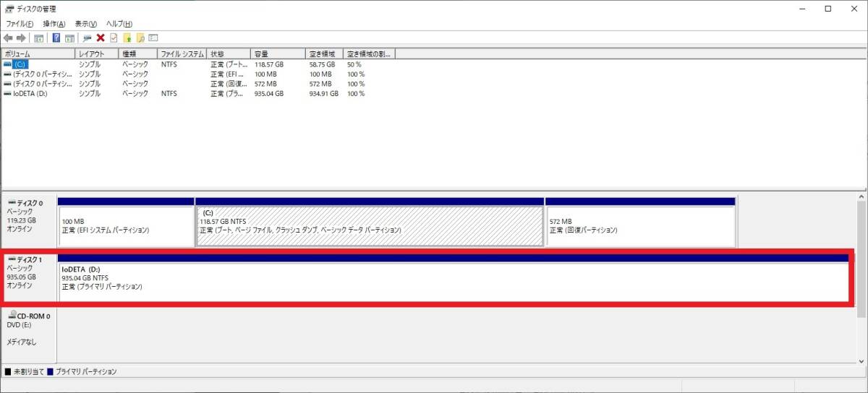Click the 50 % free percentage cell

pos(354,64)
